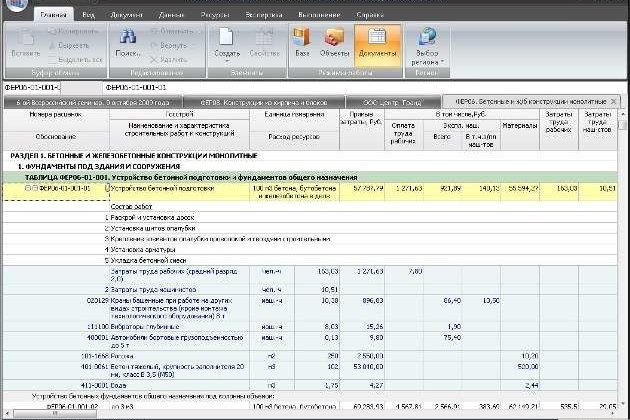630x420 pixels.
Task: Collapse the first tree box beside ФЕР06-01-001-01
Action: tap(28, 188)
